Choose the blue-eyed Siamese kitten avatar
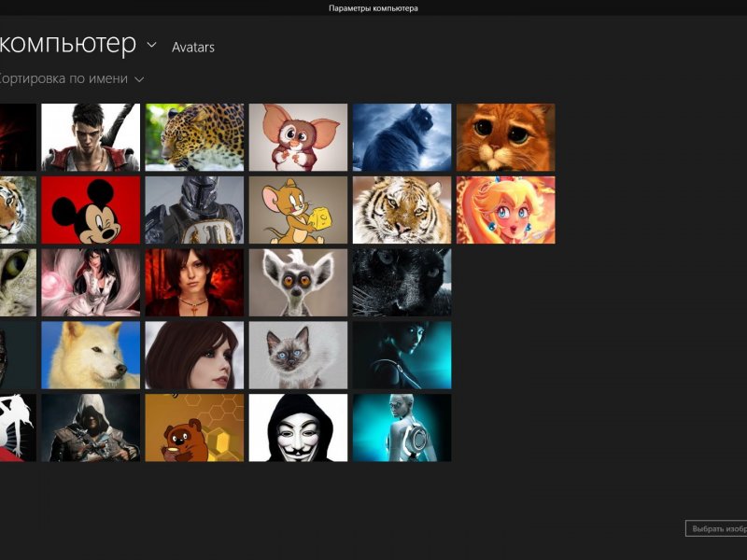The width and height of the screenshot is (747, 560). [x=298, y=356]
